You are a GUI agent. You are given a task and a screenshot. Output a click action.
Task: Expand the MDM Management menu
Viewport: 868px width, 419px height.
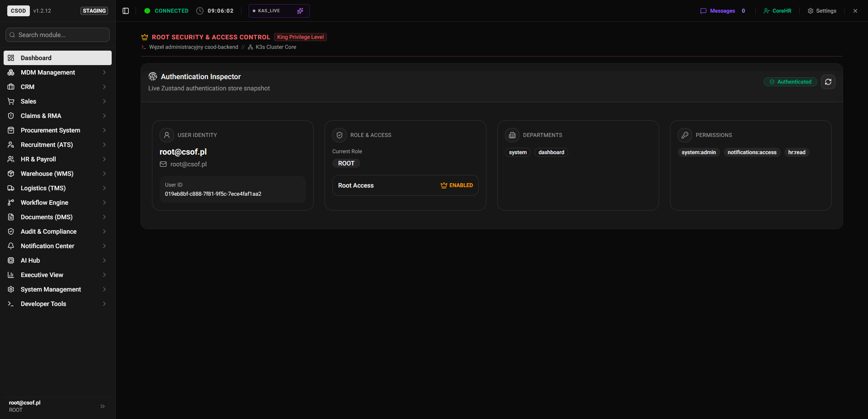click(x=57, y=72)
